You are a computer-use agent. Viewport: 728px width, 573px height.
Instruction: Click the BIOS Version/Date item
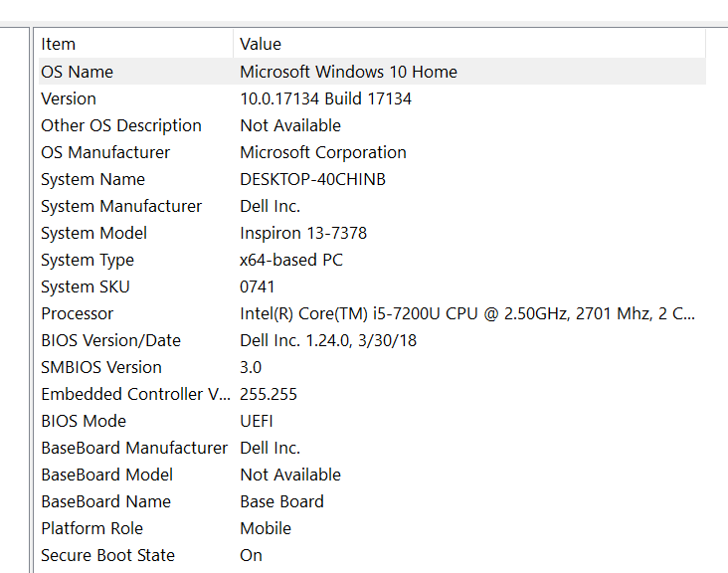tap(110, 340)
